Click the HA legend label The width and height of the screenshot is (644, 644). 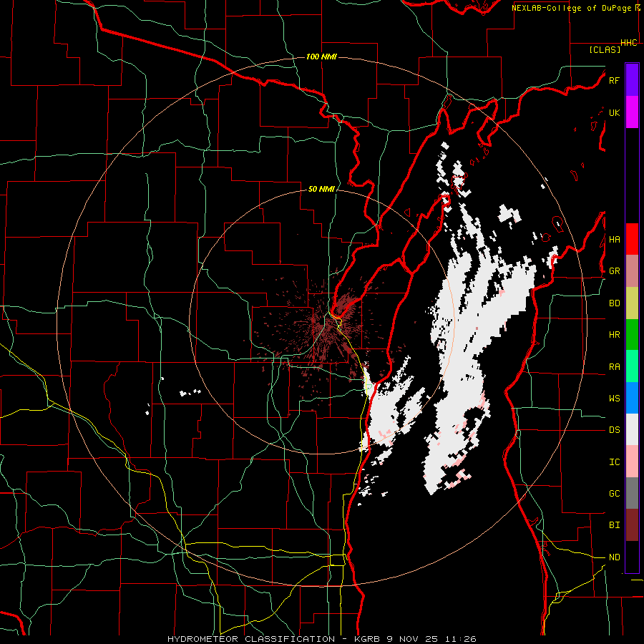coord(614,240)
